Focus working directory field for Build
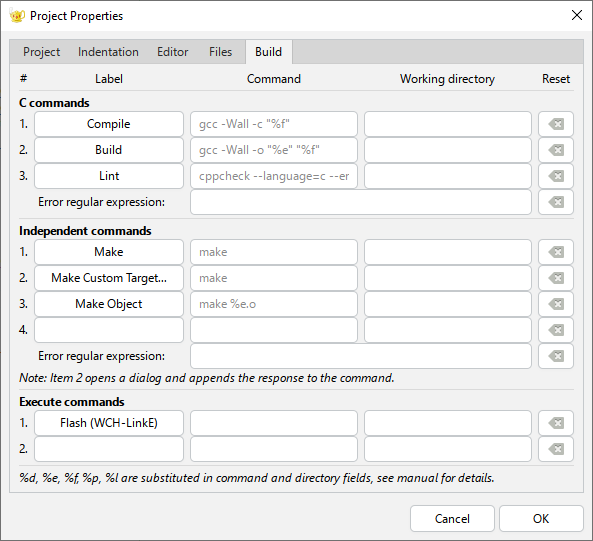This screenshot has height=541, width=593. pyautogui.click(x=448, y=150)
